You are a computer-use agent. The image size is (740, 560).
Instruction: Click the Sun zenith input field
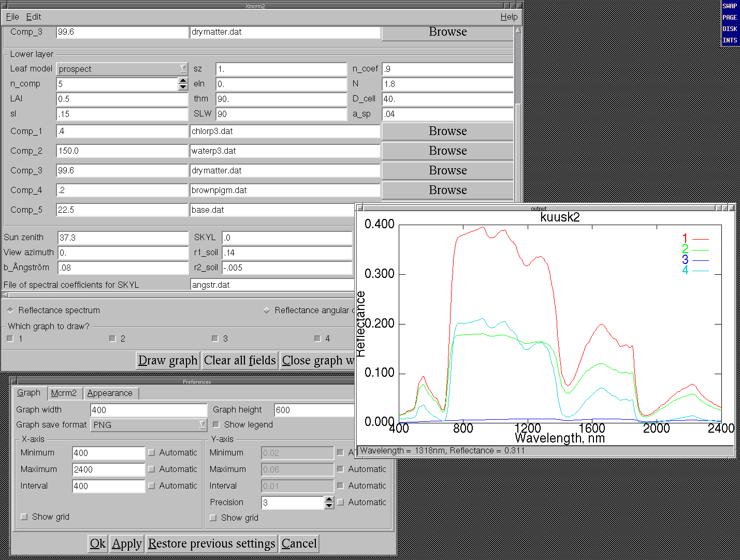(x=123, y=238)
